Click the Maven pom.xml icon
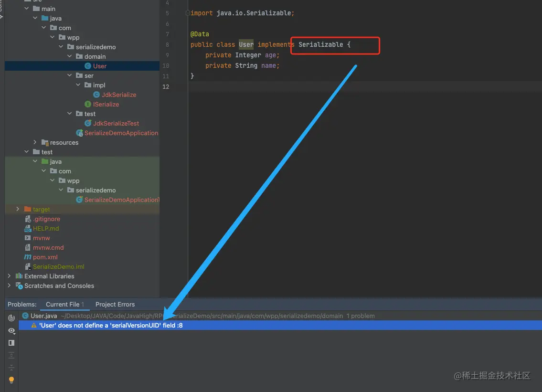Image resolution: width=542 pixels, height=392 pixels. pyautogui.click(x=28, y=257)
